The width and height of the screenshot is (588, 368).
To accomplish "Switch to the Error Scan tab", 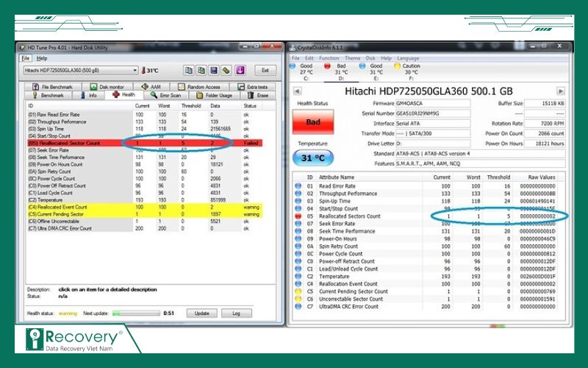I will (x=166, y=96).
